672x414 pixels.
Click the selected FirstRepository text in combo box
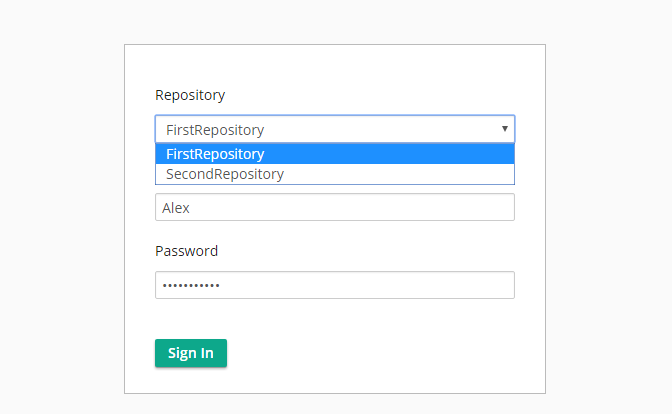(215, 130)
